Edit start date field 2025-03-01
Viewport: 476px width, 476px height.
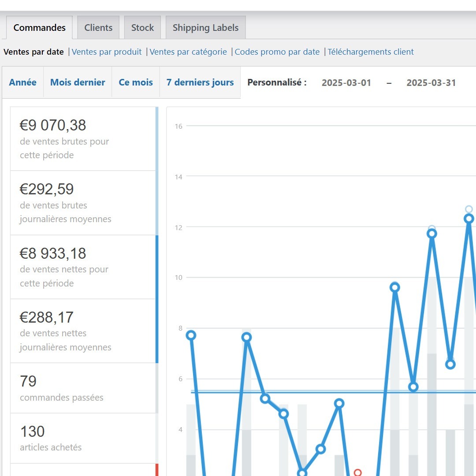pyautogui.click(x=346, y=82)
